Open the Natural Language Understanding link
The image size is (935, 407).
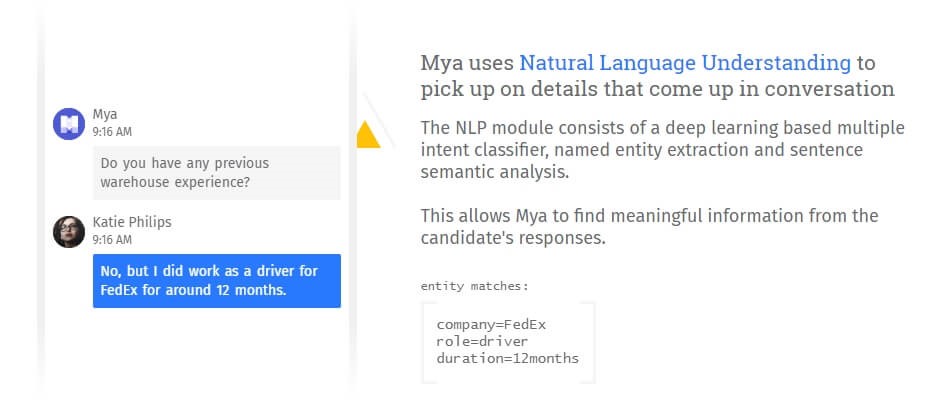[685, 63]
